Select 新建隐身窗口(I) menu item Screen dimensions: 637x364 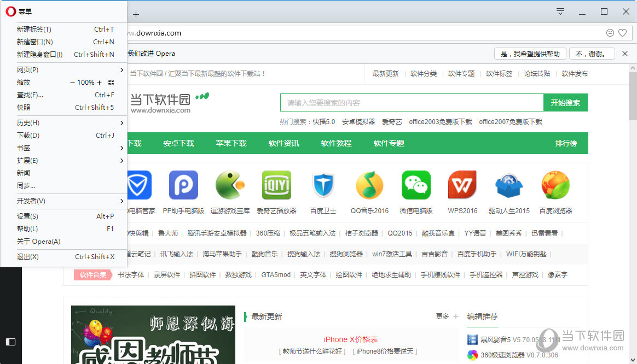pos(64,54)
